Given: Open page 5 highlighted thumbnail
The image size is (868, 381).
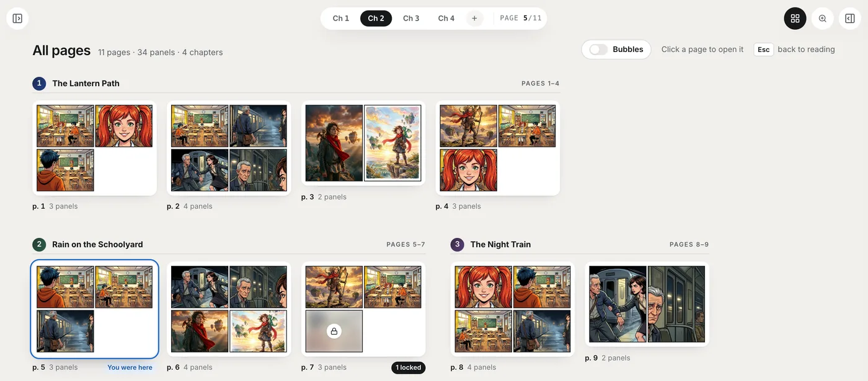Looking at the screenshot, I should (x=94, y=309).
